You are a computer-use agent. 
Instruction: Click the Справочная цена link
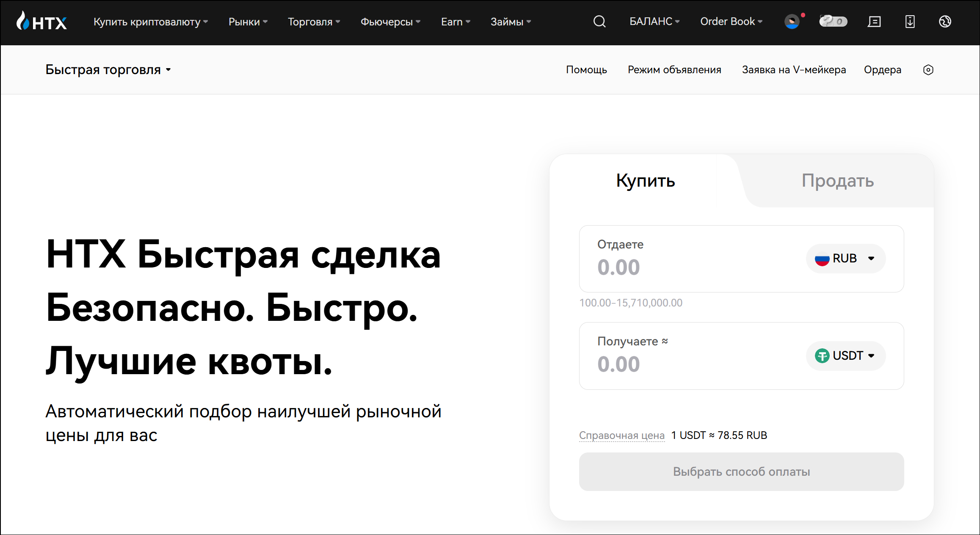(621, 436)
